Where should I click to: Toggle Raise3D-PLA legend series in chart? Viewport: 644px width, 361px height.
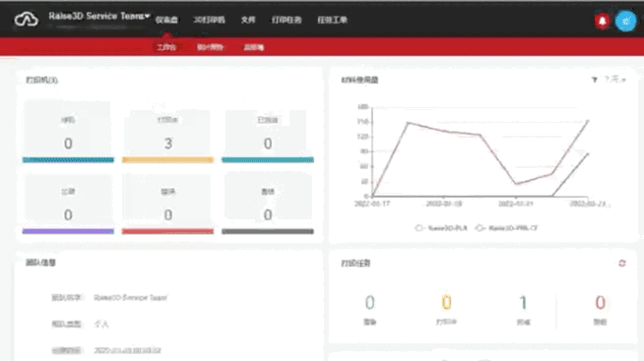[441, 228]
